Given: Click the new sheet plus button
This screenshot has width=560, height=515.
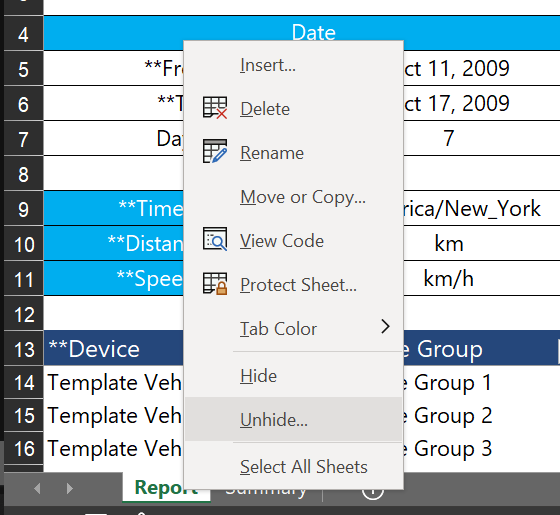Looking at the screenshot, I should click(373, 495).
